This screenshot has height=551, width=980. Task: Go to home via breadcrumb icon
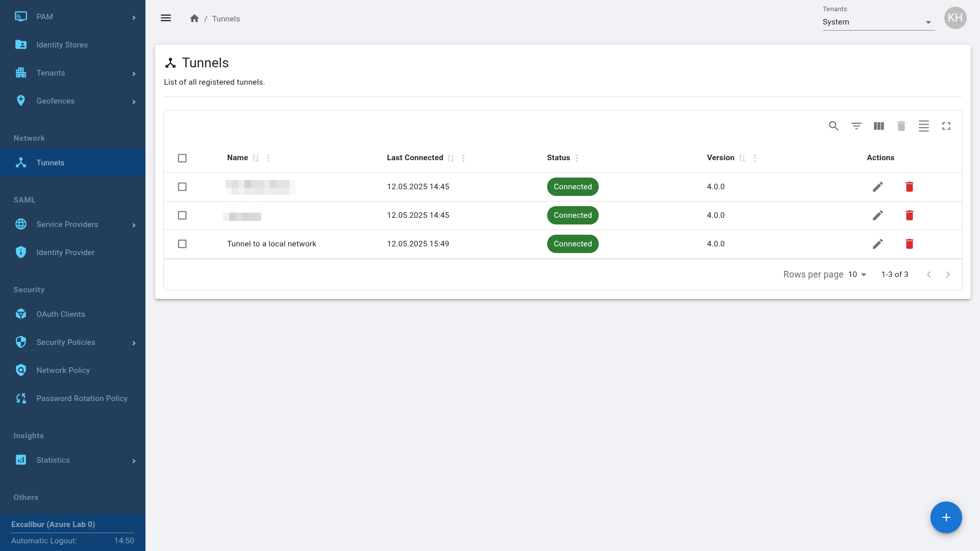tap(194, 18)
